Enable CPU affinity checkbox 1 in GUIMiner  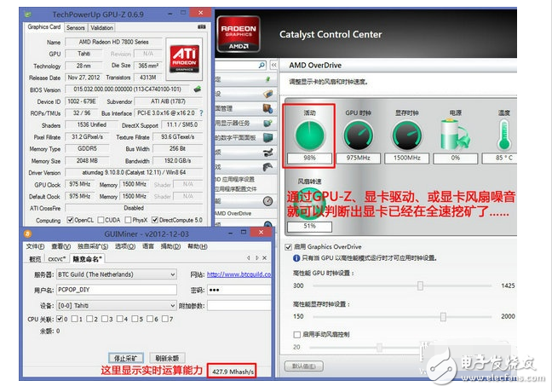(75, 319)
